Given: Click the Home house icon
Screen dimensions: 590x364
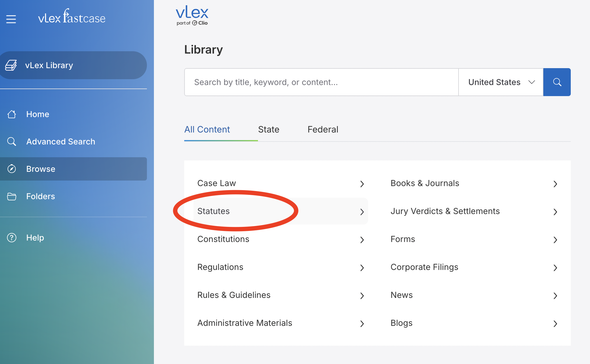Looking at the screenshot, I should click(x=12, y=114).
